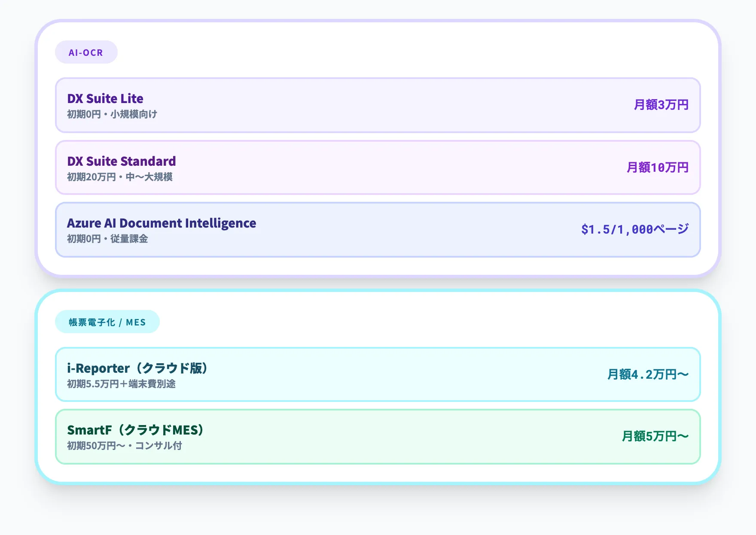
Task: Click the 初期0円・従量課金 description text
Action: click(107, 239)
